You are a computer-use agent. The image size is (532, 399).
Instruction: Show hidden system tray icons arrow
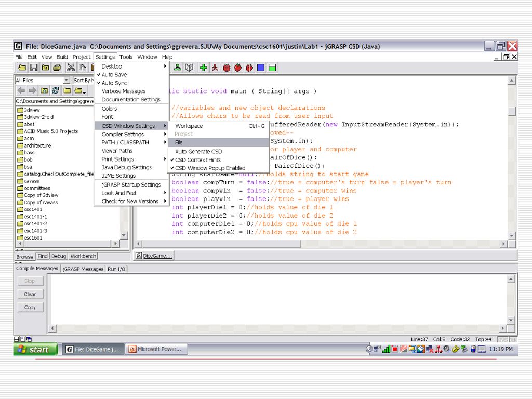pyautogui.click(x=369, y=349)
